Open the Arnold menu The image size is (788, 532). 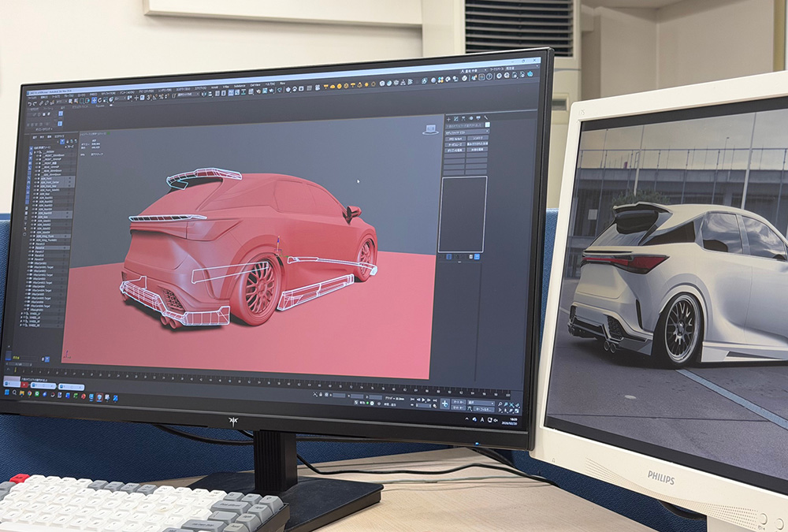[214, 85]
